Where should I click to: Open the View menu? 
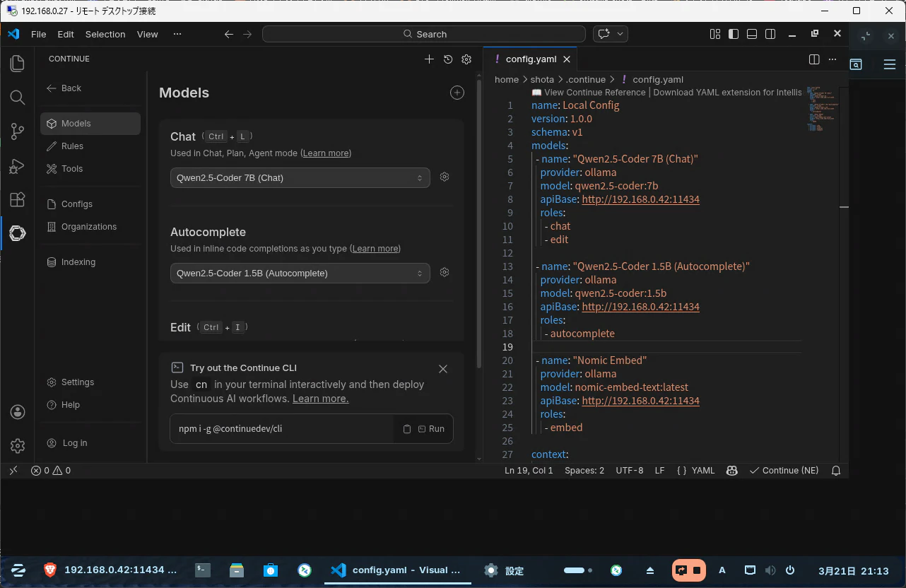[x=148, y=34]
